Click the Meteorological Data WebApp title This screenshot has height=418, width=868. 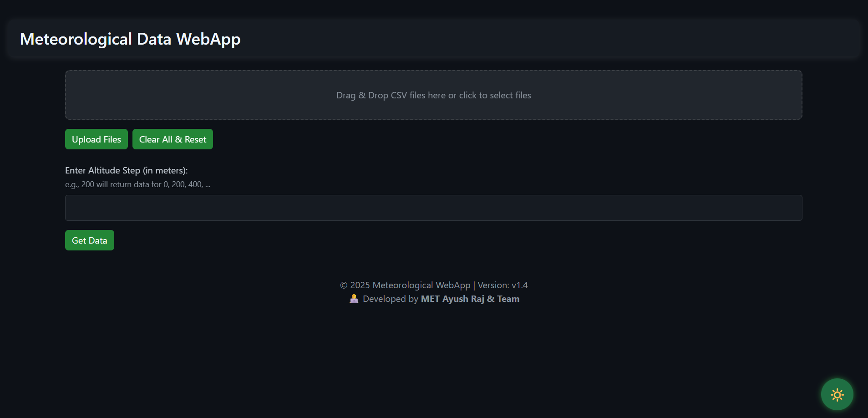pyautogui.click(x=130, y=39)
